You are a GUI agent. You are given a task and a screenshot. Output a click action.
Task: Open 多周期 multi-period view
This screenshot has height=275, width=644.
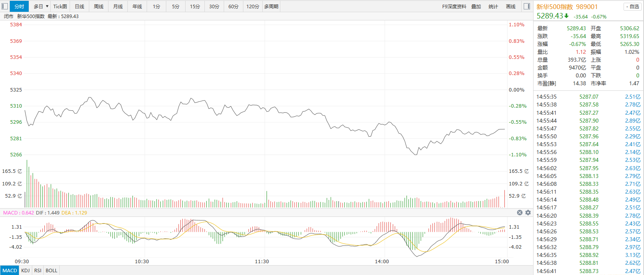pyautogui.click(x=271, y=6)
